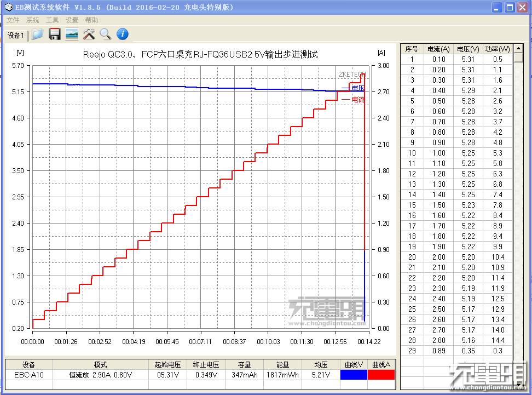Minimize the EB test software window

pyautogui.click(x=497, y=8)
